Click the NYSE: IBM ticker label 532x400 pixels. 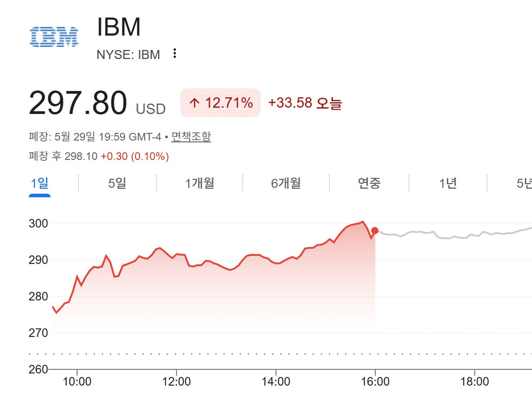point(128,55)
